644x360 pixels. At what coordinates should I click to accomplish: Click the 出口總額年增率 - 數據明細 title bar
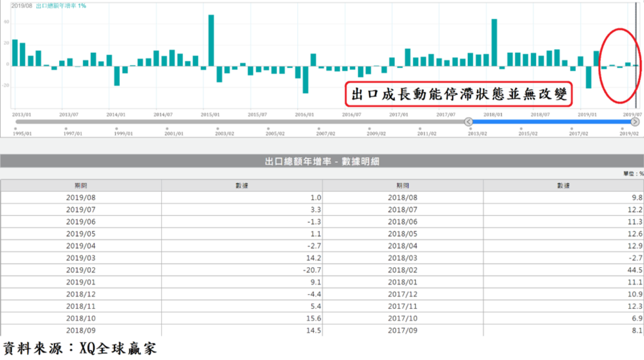322,162
